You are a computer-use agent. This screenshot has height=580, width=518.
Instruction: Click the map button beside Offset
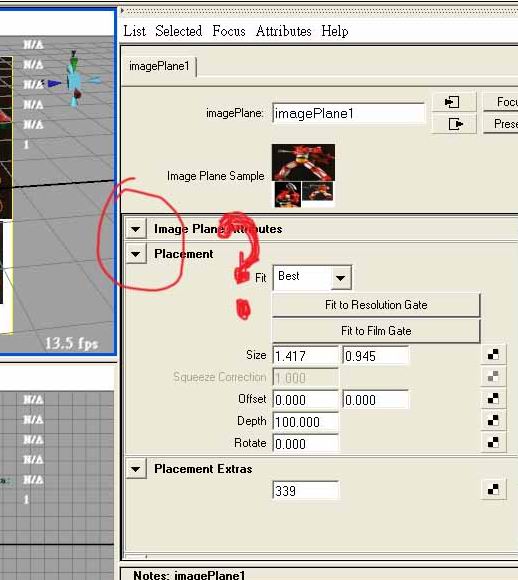[x=493, y=399]
